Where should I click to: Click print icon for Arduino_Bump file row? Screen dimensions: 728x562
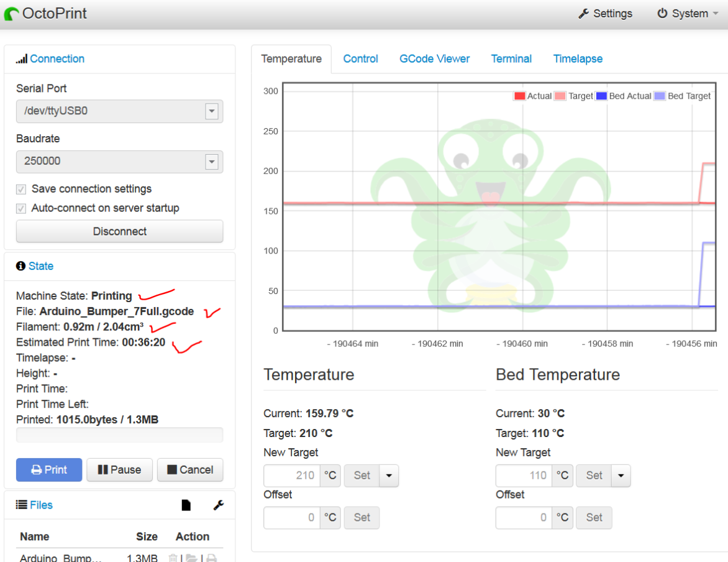point(211,558)
